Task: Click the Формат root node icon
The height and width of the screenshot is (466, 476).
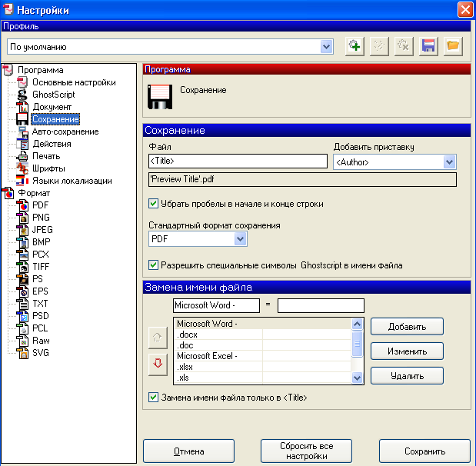Action: (8, 193)
